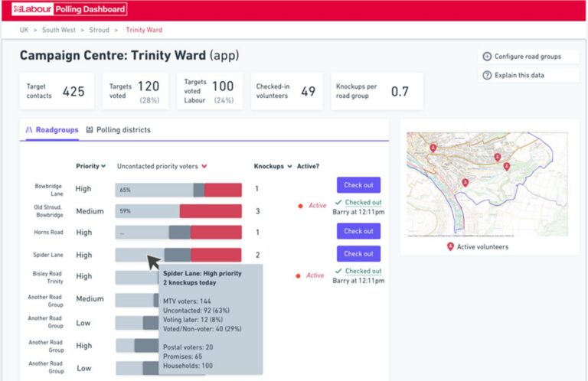Switch to the Roadgroups tab
The height and width of the screenshot is (381, 588).
pos(52,130)
